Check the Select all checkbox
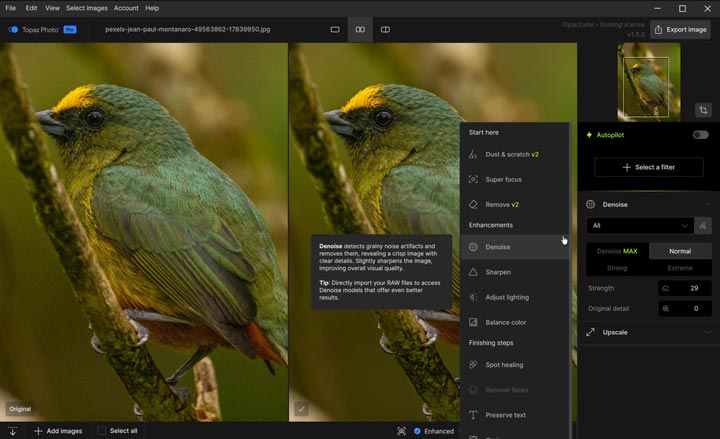The height and width of the screenshot is (439, 720). point(101,431)
